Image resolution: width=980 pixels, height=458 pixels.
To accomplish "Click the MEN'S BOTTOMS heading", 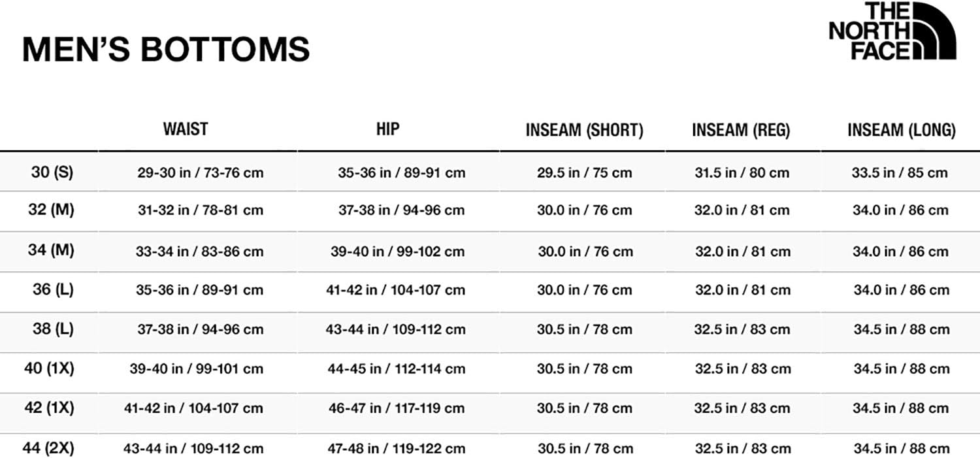I will (166, 50).
